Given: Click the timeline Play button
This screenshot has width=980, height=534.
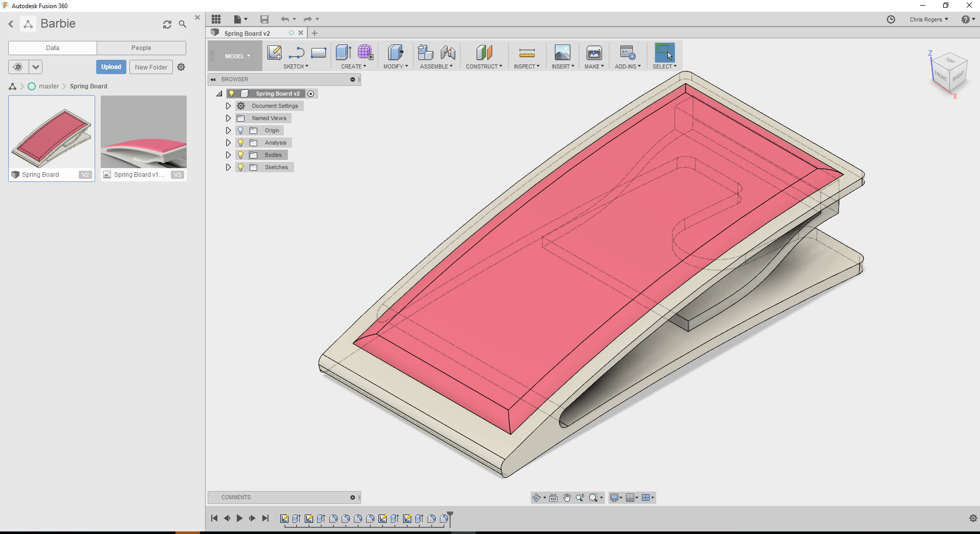Looking at the screenshot, I should 239,518.
